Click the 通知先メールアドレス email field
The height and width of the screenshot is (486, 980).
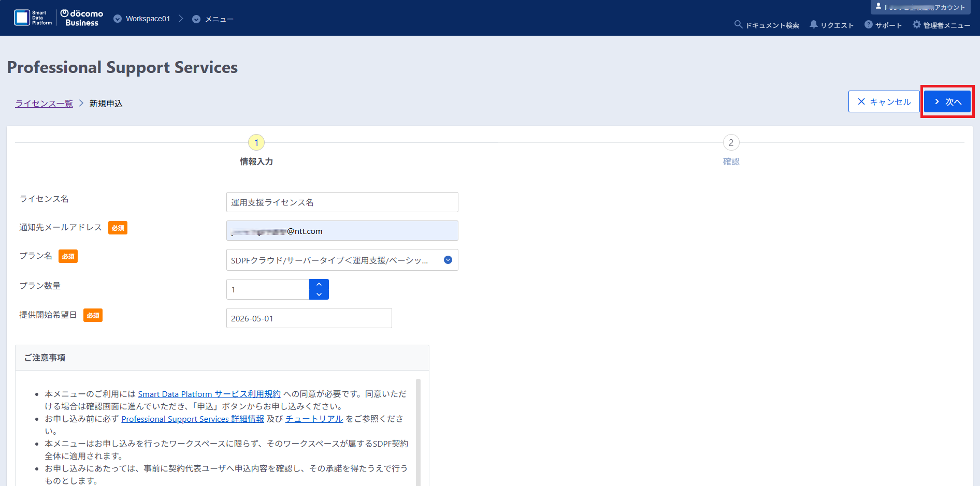click(342, 231)
